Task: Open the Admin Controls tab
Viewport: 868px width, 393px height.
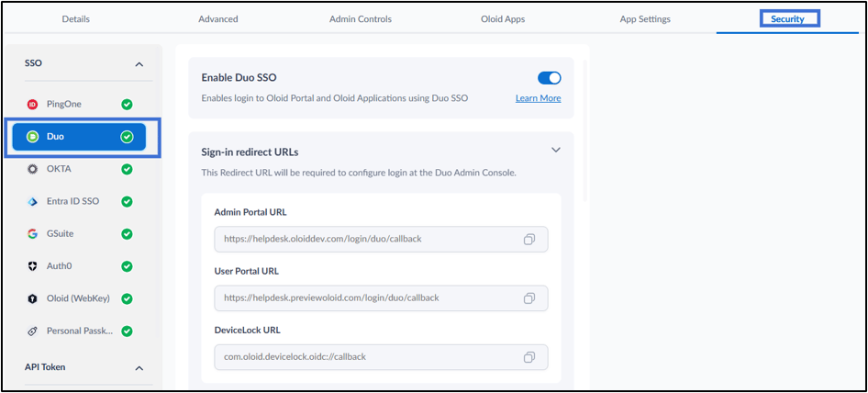Action: (361, 19)
